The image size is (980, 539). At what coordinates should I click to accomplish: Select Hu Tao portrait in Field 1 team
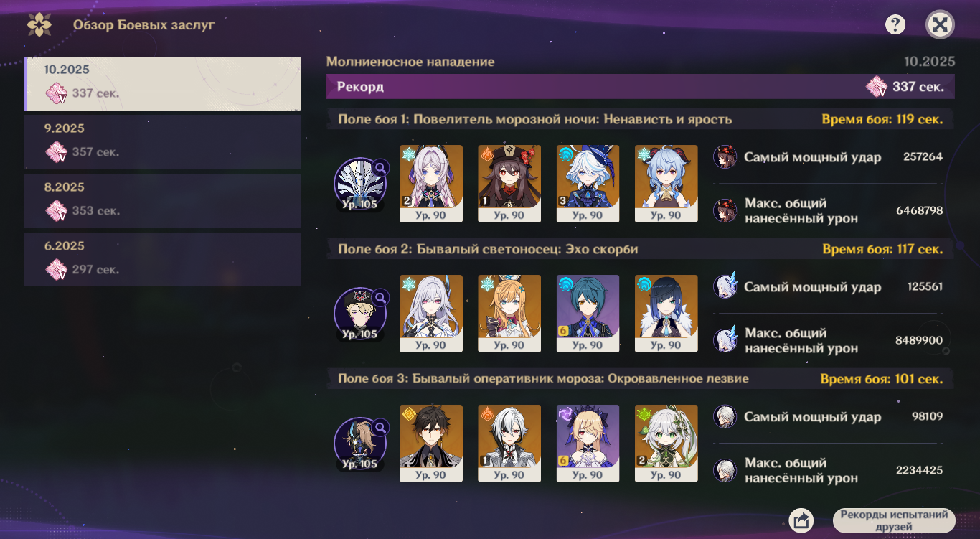click(x=509, y=184)
